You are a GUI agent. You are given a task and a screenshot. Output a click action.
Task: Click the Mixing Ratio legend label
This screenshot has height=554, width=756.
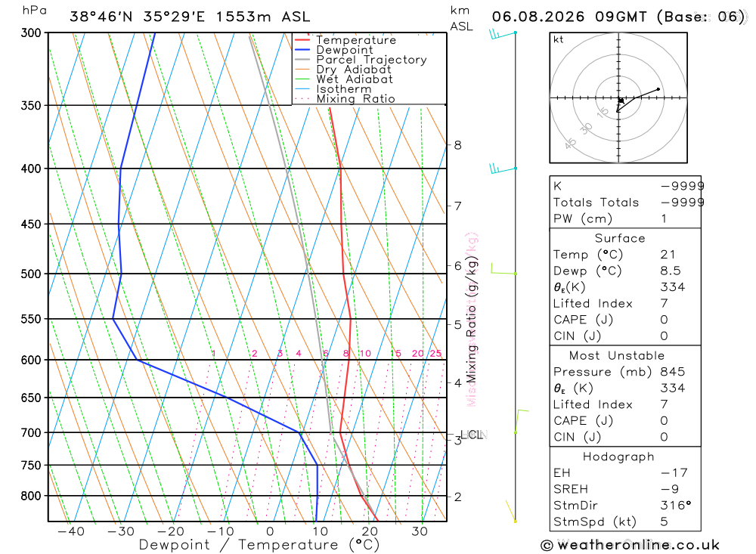[356, 99]
